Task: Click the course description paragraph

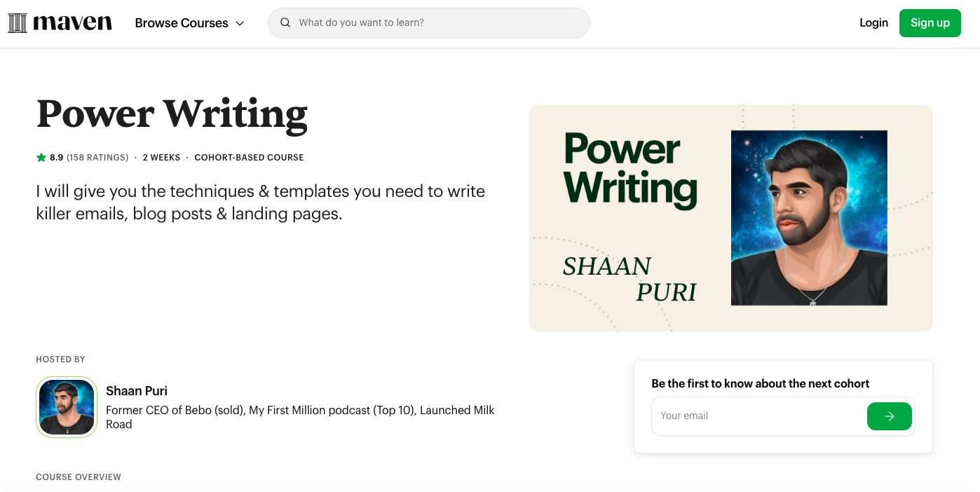Action: pos(259,202)
